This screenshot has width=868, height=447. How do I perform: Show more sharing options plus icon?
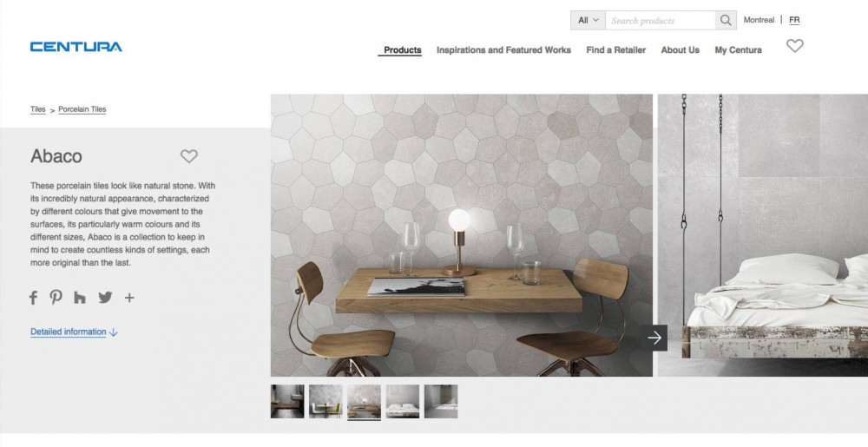pyautogui.click(x=129, y=298)
